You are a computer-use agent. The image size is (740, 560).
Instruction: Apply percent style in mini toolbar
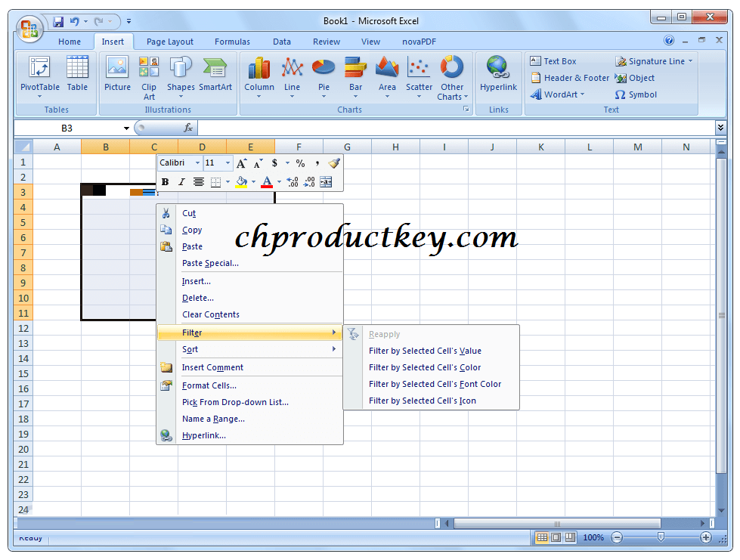coord(300,163)
